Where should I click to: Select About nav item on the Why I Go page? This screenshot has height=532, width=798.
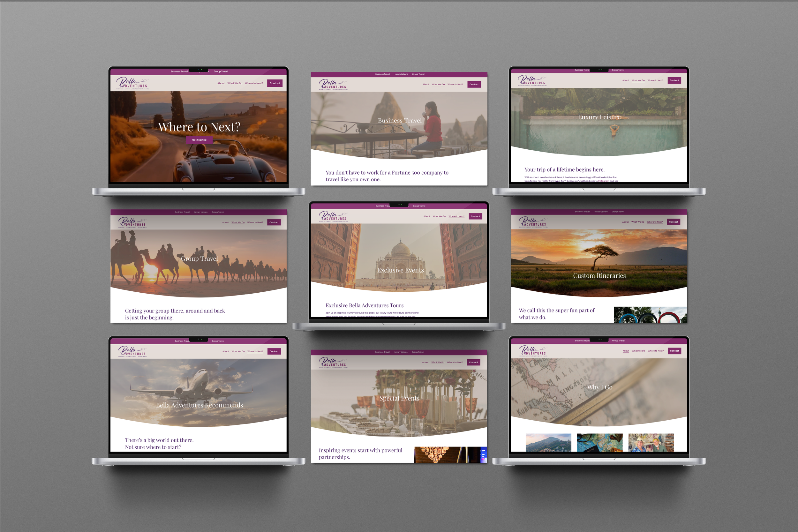pyautogui.click(x=626, y=351)
